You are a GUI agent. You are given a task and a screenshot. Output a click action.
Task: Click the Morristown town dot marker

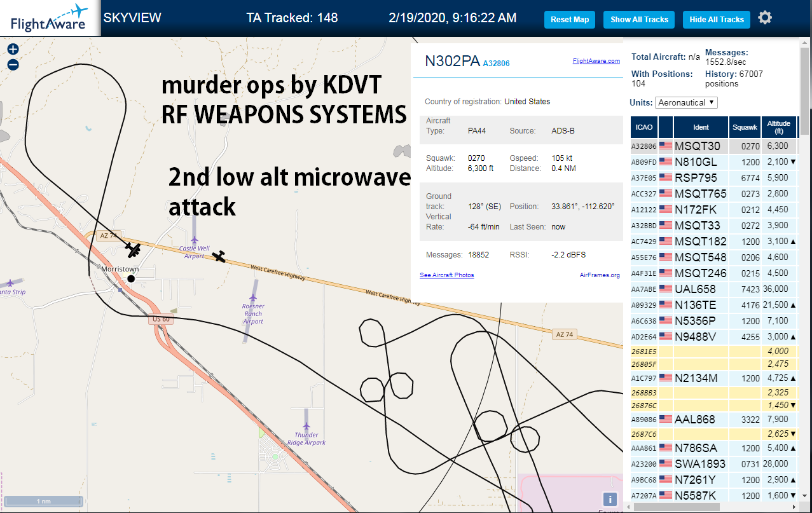point(131,278)
